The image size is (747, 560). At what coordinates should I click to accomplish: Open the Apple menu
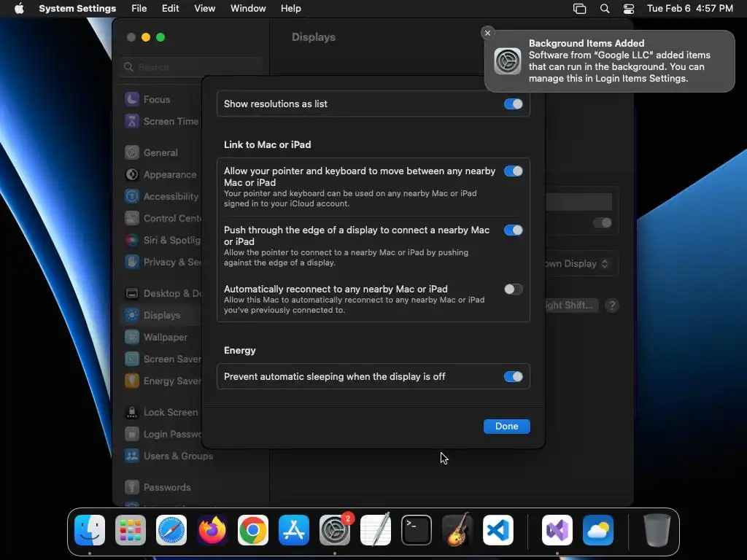coord(19,9)
